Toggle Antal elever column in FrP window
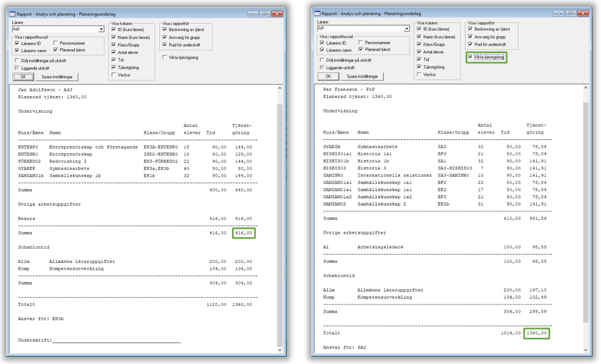601x364 pixels. pos(419,52)
